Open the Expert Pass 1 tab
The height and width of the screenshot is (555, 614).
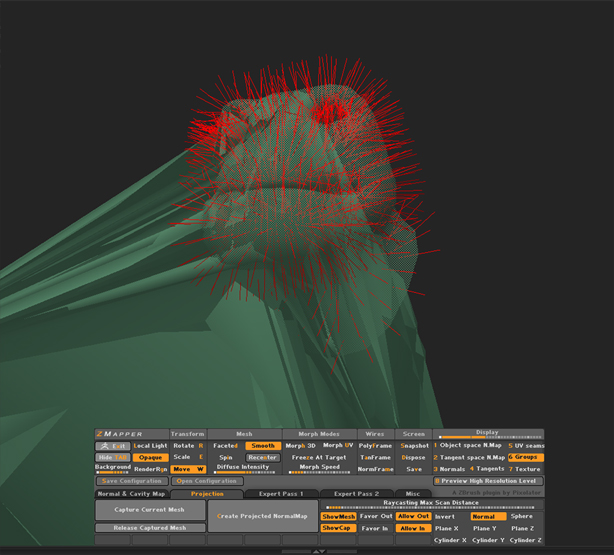click(x=281, y=494)
